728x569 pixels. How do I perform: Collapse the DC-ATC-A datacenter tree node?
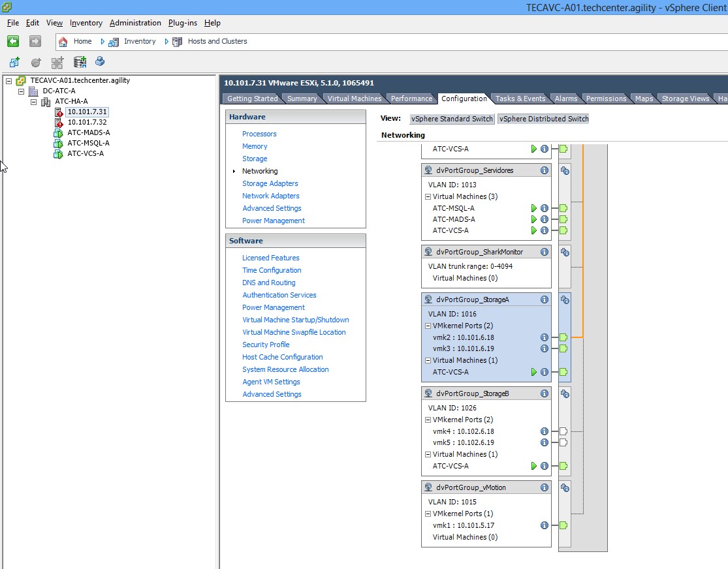pos(21,91)
